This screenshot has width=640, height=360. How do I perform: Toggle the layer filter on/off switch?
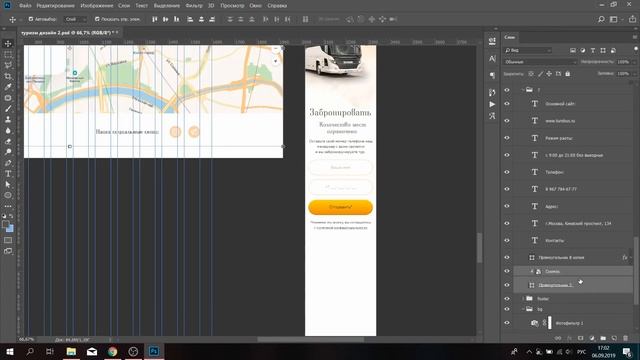[x=636, y=49]
